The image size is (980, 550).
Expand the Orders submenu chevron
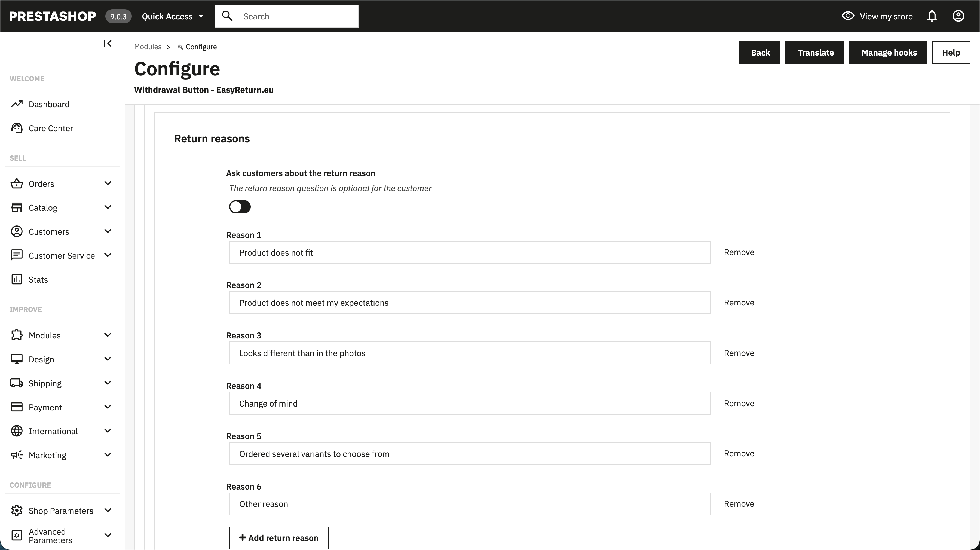tap(108, 184)
